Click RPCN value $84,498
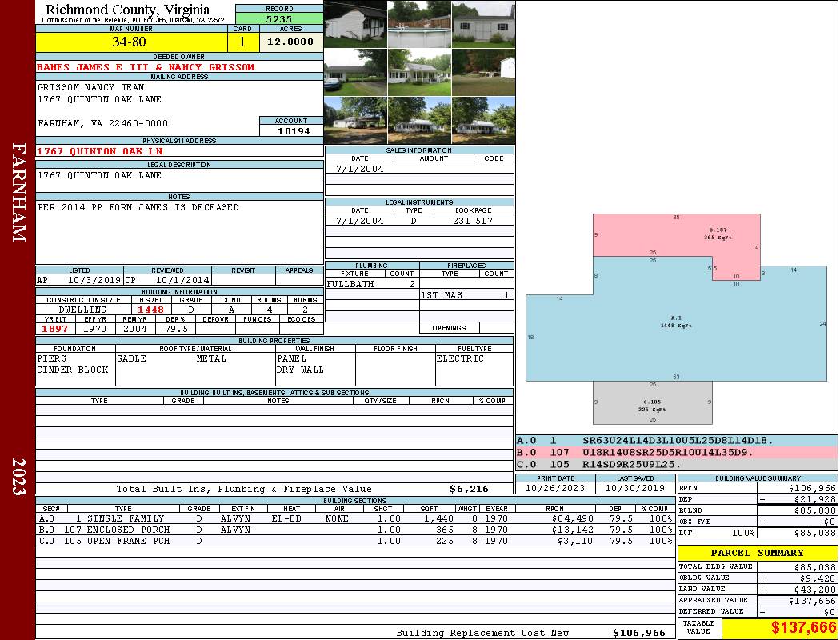Viewport: 840px width, 640px height. (x=572, y=518)
